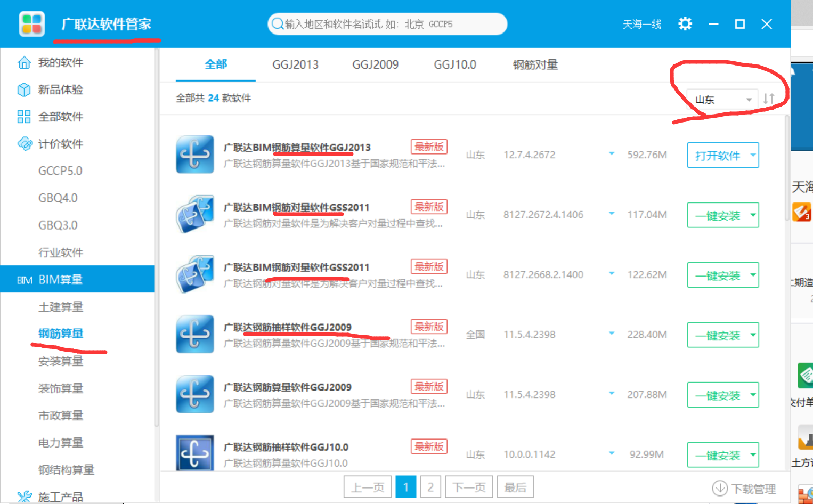Click the 我的软件 home icon
The height and width of the screenshot is (504, 813).
click(24, 62)
